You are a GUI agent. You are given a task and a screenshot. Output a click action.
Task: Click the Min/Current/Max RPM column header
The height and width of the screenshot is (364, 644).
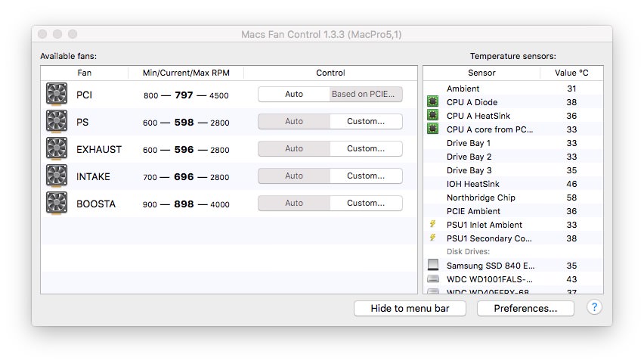[x=186, y=73]
